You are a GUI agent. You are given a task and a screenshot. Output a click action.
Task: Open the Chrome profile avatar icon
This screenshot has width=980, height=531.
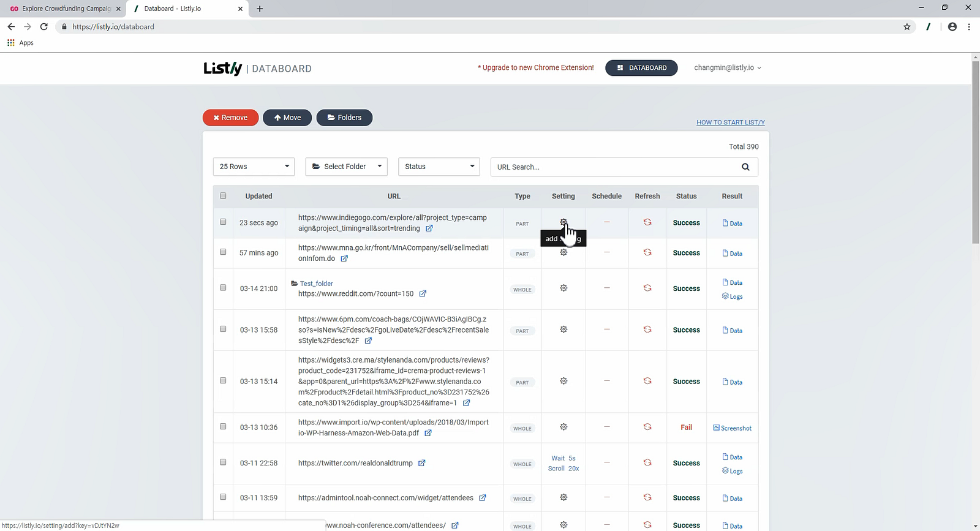[x=952, y=27]
